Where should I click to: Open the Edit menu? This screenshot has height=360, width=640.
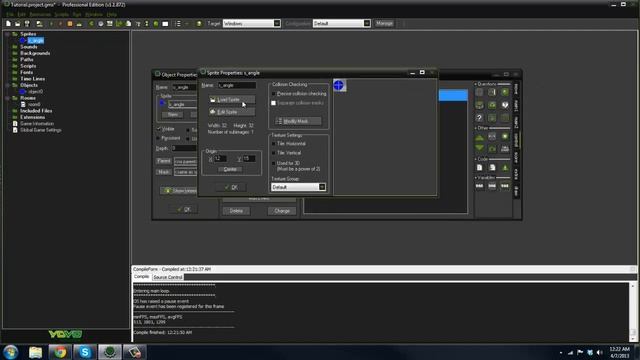[x=21, y=14]
